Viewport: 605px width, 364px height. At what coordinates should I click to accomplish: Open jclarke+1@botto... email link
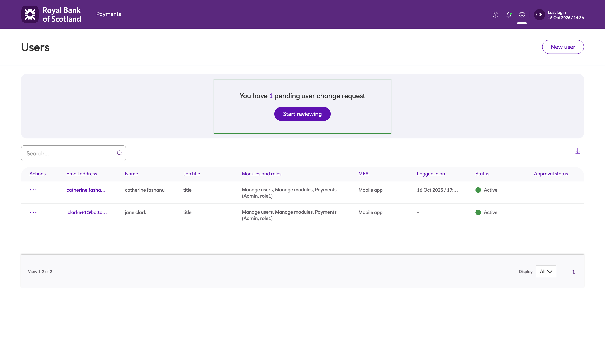(87, 212)
